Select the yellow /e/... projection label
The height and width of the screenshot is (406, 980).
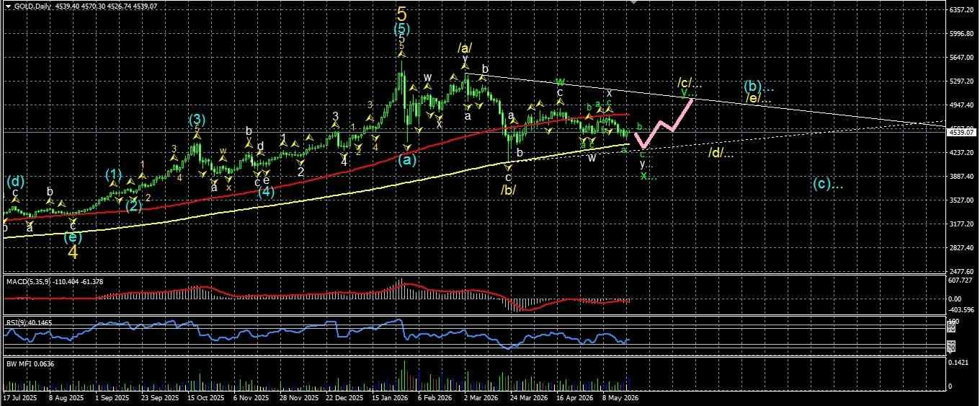click(x=759, y=98)
